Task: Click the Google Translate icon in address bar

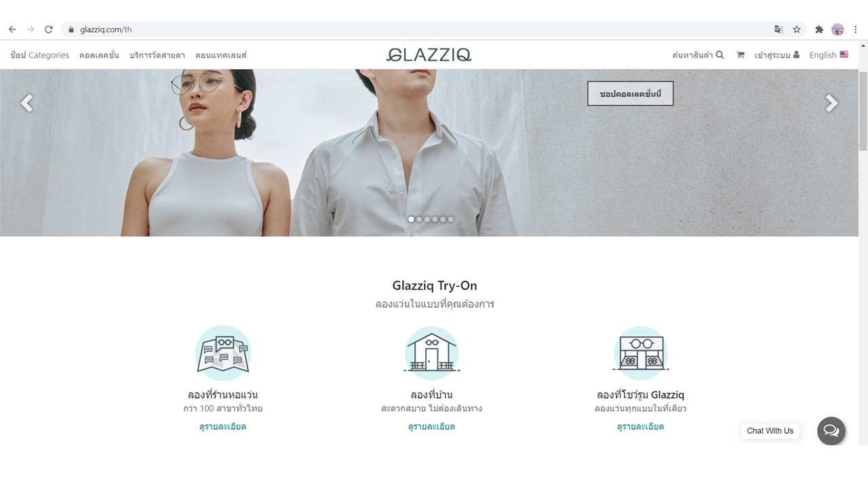Action: pyautogui.click(x=778, y=29)
